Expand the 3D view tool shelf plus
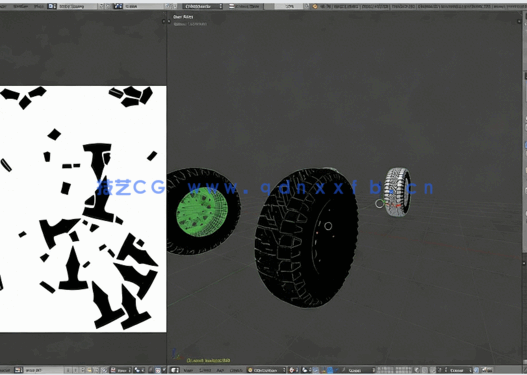 click(x=169, y=22)
